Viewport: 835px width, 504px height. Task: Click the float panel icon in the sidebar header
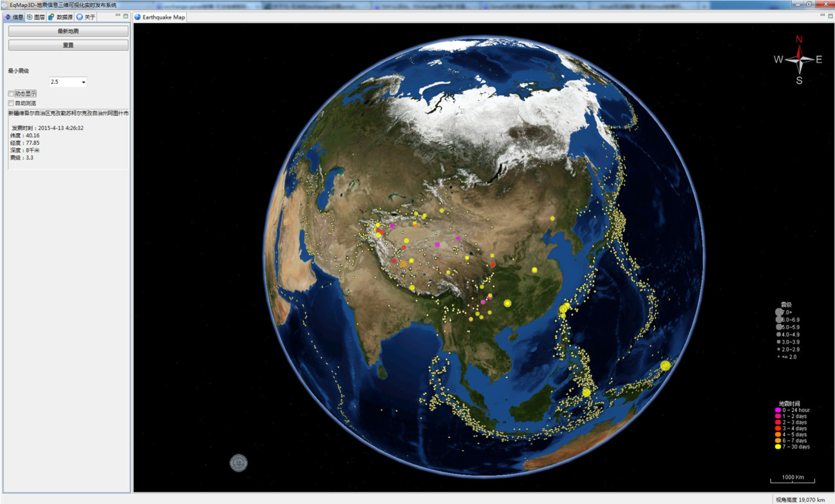pyautogui.click(x=126, y=16)
